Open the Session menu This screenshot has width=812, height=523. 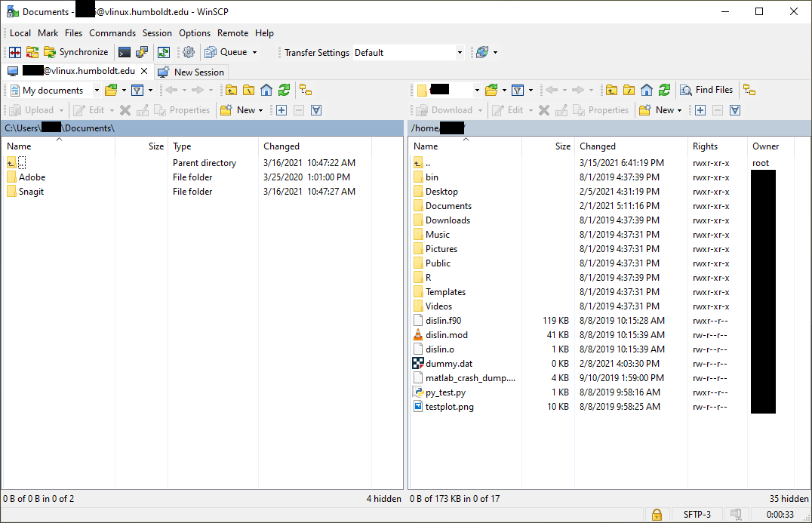pos(157,33)
